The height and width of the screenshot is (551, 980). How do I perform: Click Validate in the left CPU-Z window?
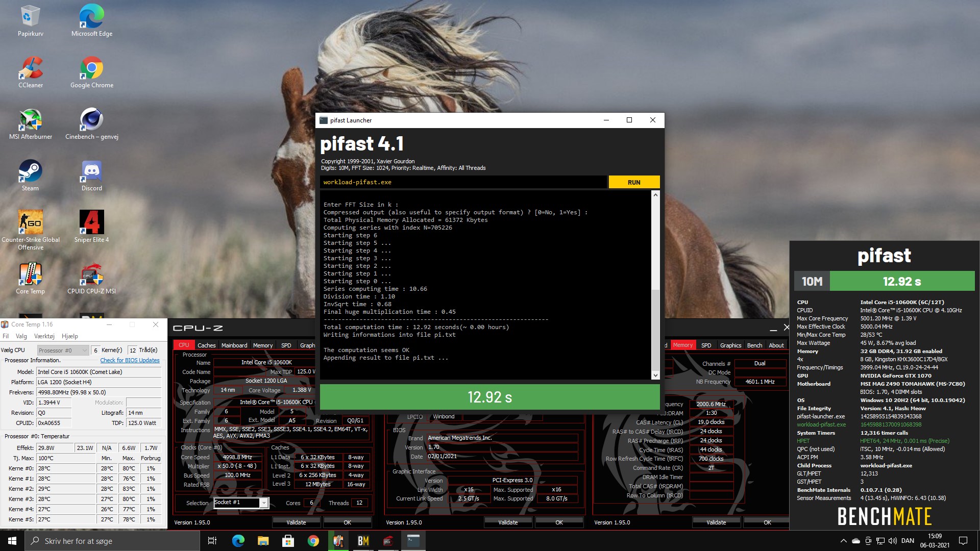click(296, 522)
